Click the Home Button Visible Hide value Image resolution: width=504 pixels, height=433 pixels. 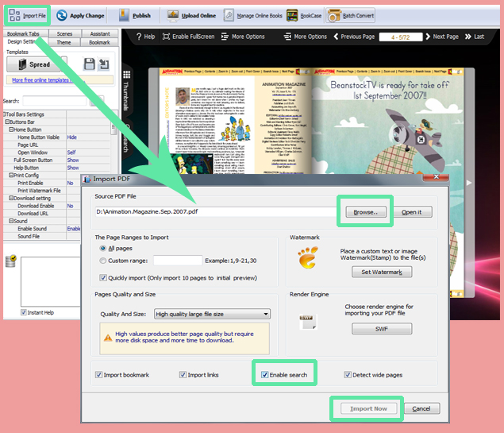click(72, 137)
